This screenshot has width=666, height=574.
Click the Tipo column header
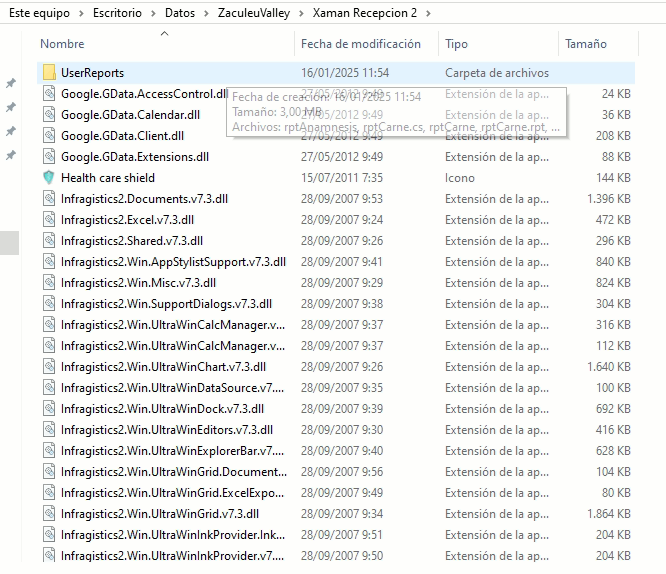(457, 44)
